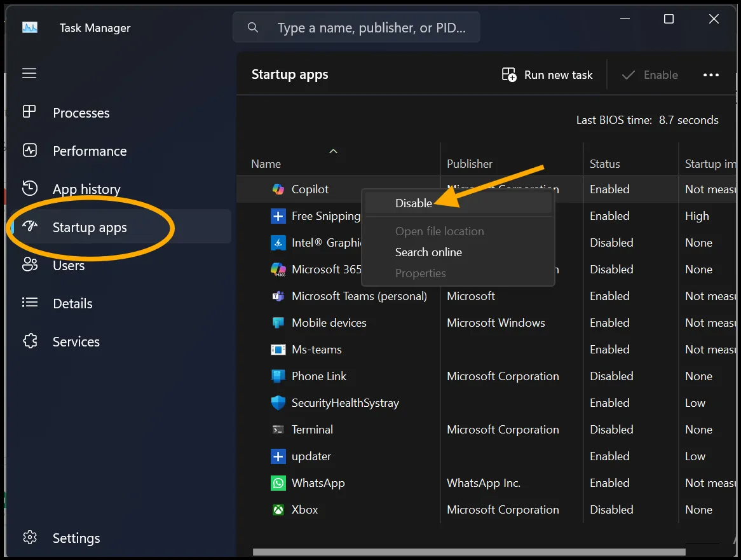This screenshot has height=560, width=741.
Task: Select the Phone Link icon
Action: pyautogui.click(x=278, y=376)
